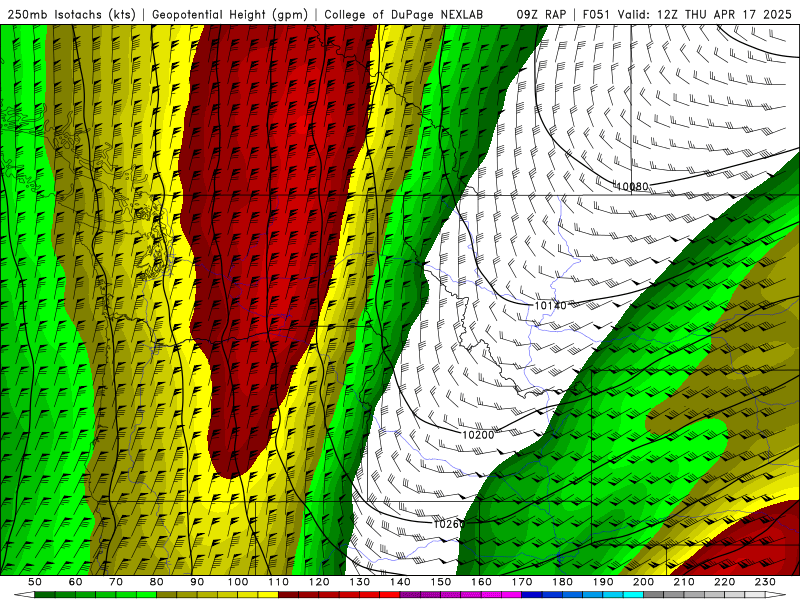Click the "F051" forecast hour label
The image size is (800, 600).
[596, 14]
